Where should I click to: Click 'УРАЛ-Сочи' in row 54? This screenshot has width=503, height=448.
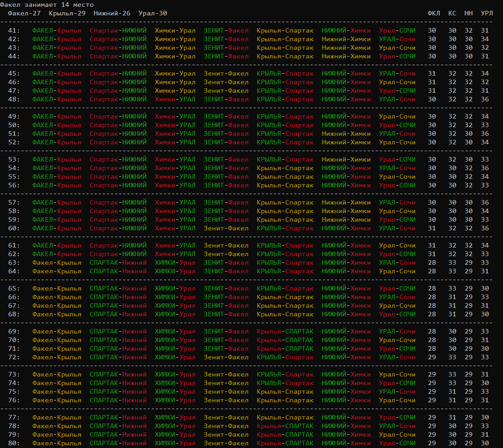(397, 168)
